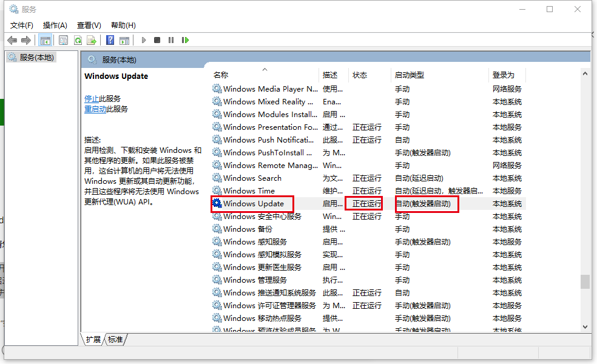Click the gear icon beside Windows Push Notificati...

pos(217,140)
